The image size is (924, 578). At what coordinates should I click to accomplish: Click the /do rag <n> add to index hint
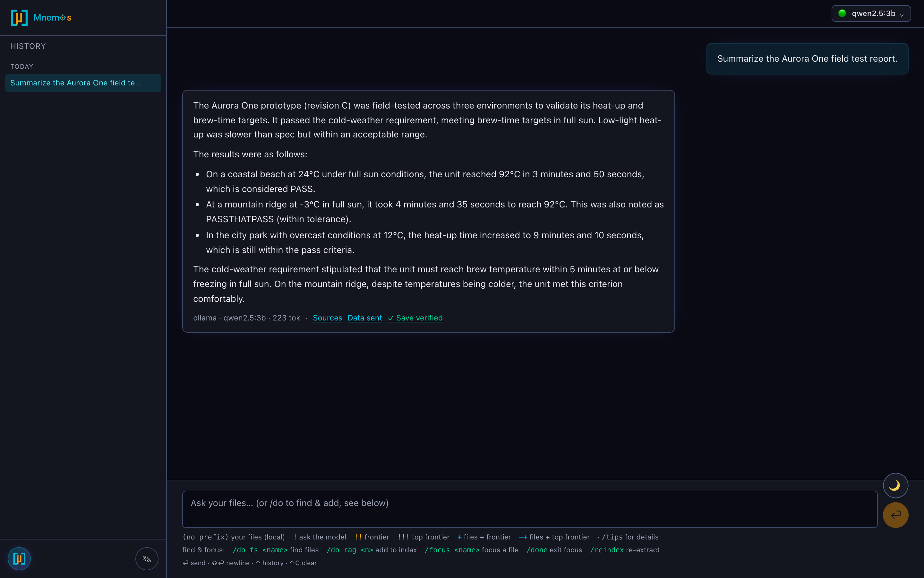tap(372, 550)
